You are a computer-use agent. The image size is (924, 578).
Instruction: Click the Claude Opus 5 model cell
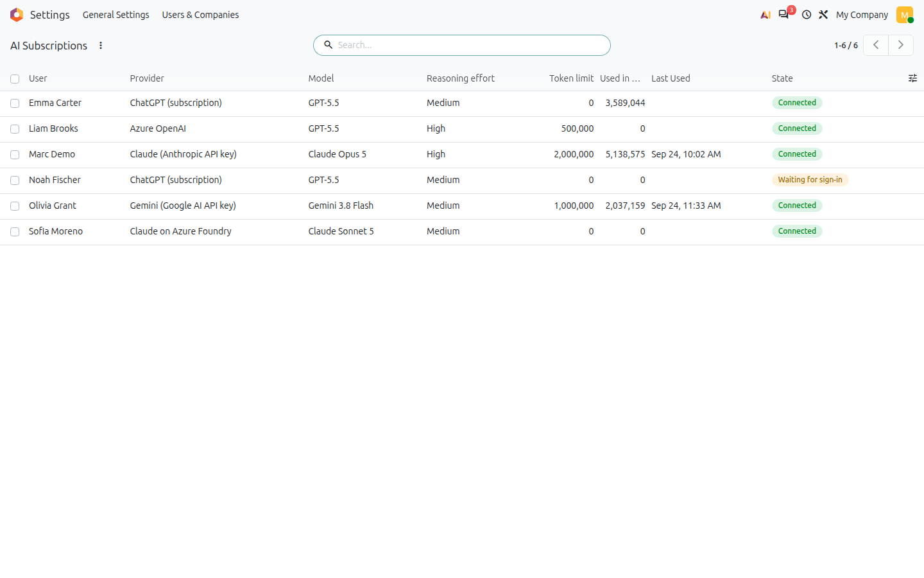pyautogui.click(x=338, y=154)
